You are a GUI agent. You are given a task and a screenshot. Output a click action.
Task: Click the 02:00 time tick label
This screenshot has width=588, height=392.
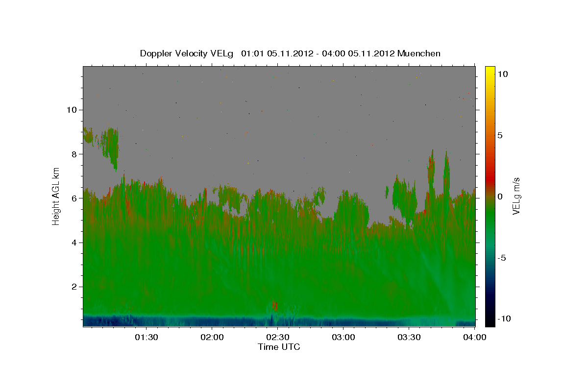click(212, 338)
